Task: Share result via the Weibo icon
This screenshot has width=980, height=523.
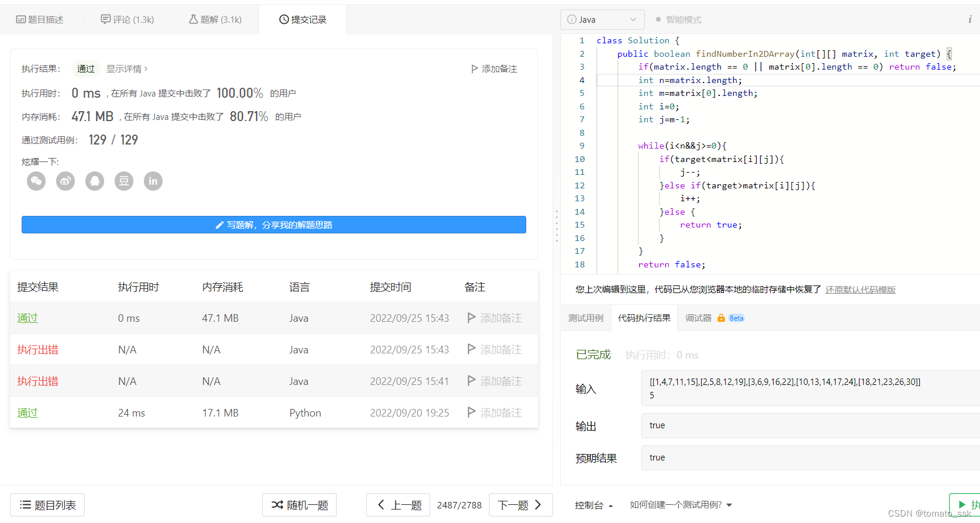Action: [x=65, y=181]
